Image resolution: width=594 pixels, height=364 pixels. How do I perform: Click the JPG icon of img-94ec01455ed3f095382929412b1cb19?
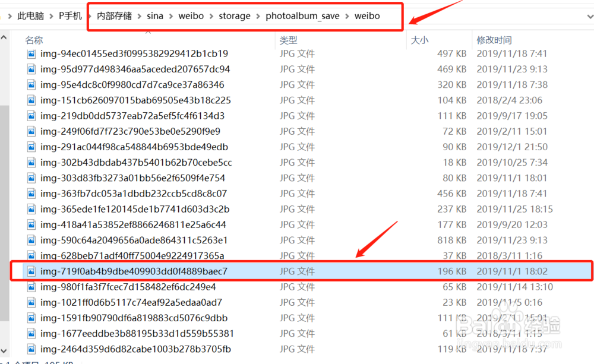point(31,54)
